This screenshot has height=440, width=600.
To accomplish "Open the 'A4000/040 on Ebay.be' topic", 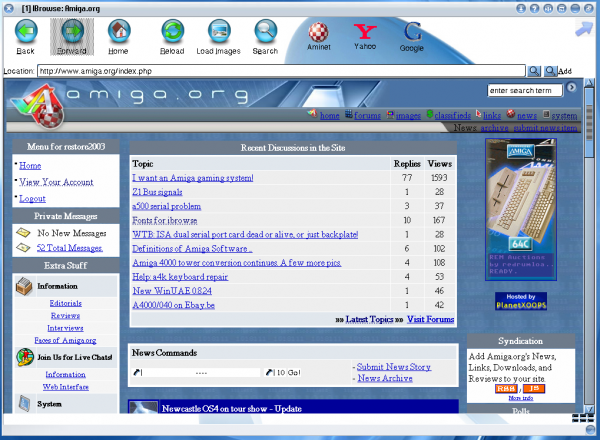I will coord(173,305).
